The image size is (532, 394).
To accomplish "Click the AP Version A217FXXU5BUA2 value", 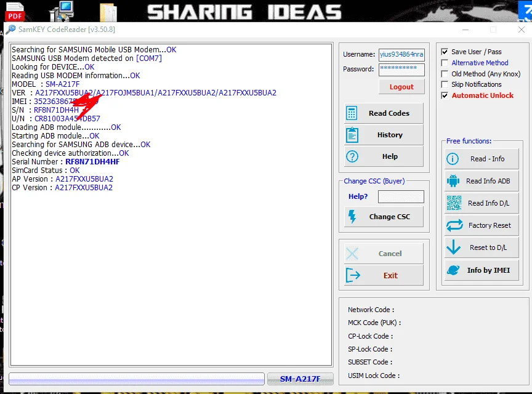I will [x=84, y=179].
